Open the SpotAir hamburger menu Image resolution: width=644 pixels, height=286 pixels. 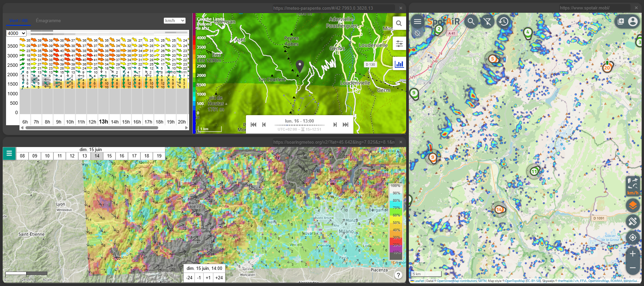coord(417,22)
